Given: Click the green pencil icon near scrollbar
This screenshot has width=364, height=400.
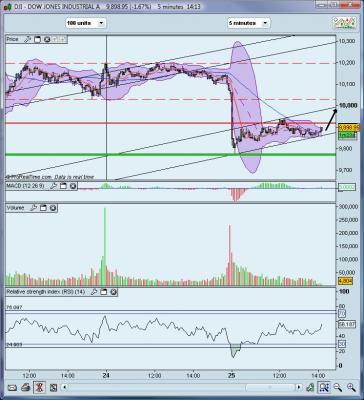Looking at the screenshot, I should pos(310,387).
